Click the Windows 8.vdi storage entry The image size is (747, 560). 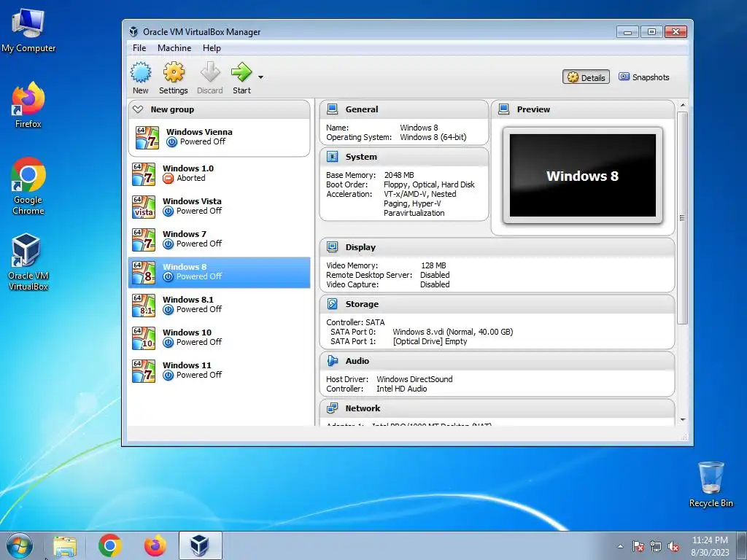(452, 332)
